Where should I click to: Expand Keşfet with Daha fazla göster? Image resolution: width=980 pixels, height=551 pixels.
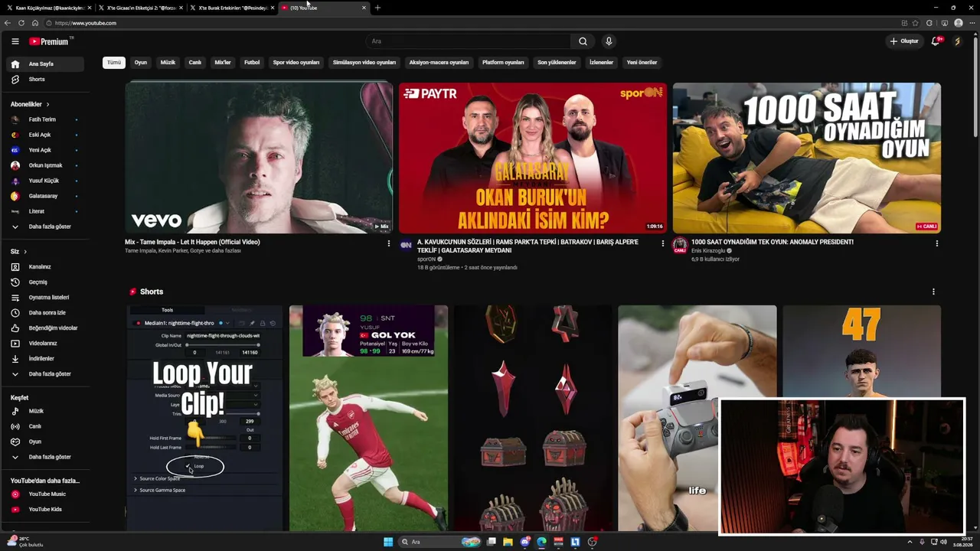point(47,457)
